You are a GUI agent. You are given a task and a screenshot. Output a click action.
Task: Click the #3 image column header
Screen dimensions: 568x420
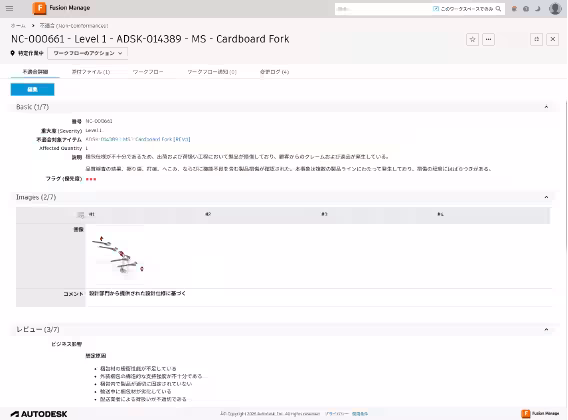tap(324, 214)
